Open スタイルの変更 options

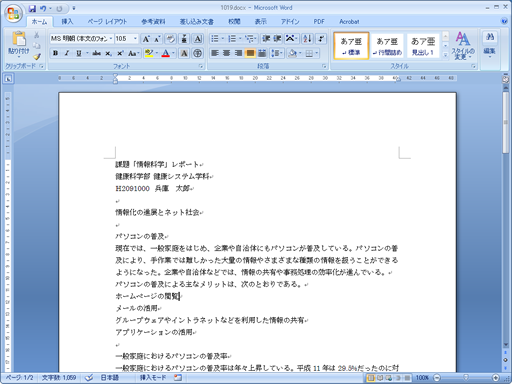pyautogui.click(x=463, y=46)
